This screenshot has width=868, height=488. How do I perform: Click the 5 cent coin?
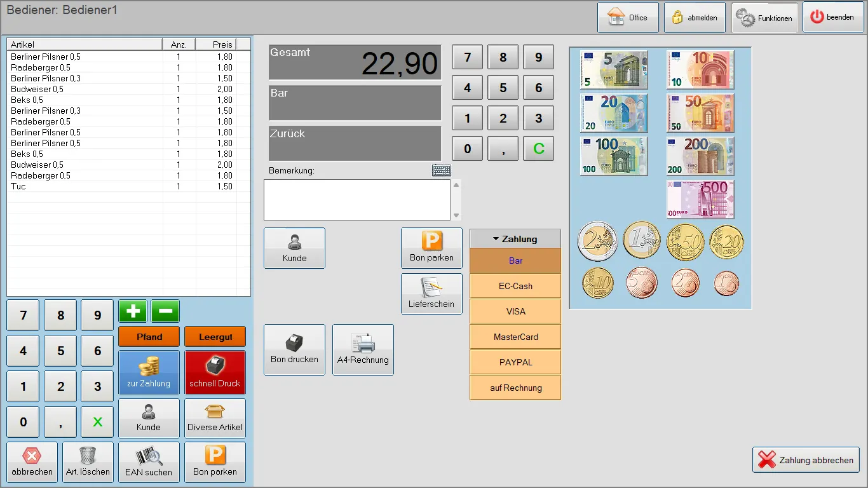pyautogui.click(x=642, y=283)
